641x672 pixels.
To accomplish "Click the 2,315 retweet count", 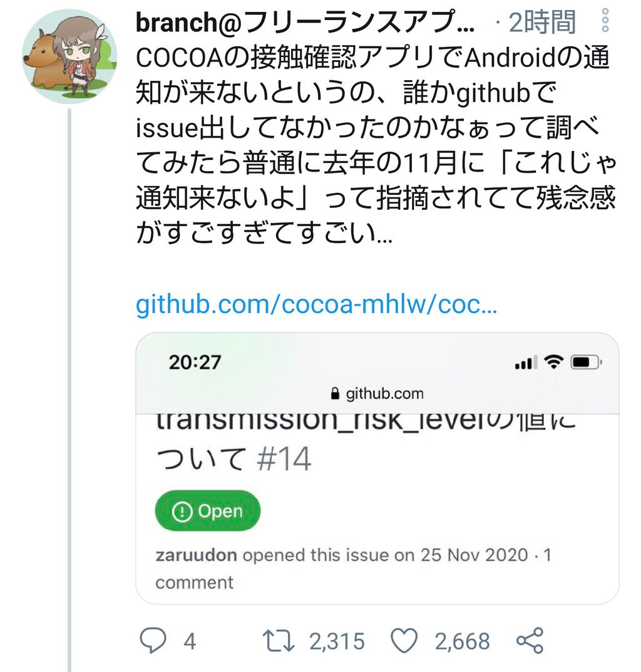I will click(337, 641).
